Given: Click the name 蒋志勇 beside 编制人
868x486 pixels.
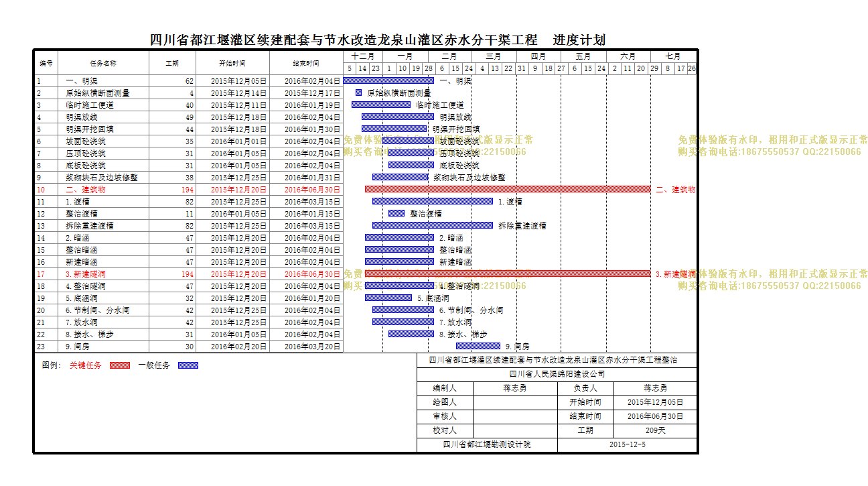Looking at the screenshot, I should [x=515, y=388].
